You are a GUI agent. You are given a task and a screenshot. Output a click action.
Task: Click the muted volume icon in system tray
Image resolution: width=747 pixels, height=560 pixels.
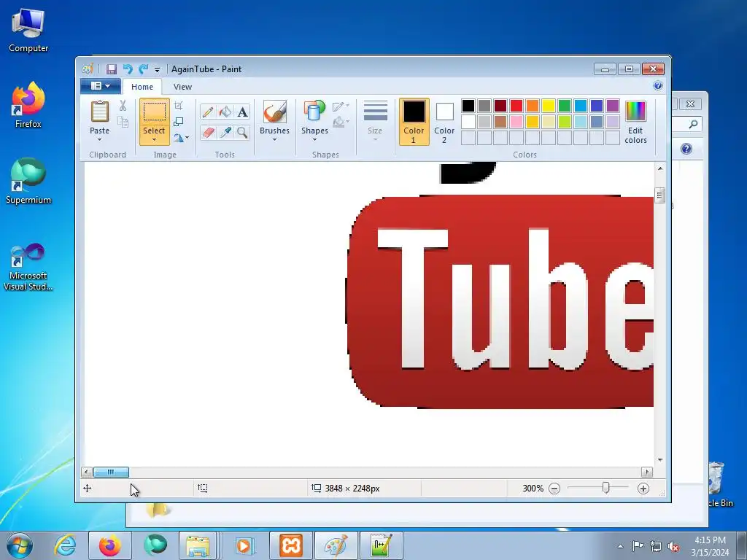pos(673,546)
